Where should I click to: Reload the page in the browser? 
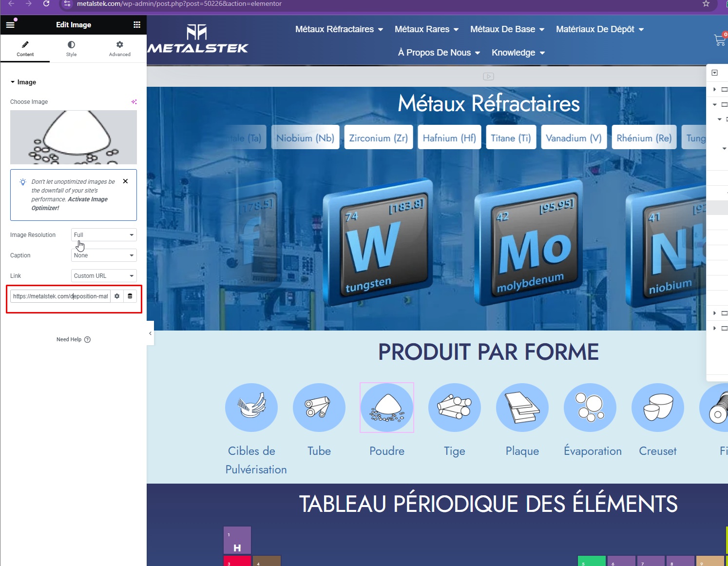click(x=46, y=4)
